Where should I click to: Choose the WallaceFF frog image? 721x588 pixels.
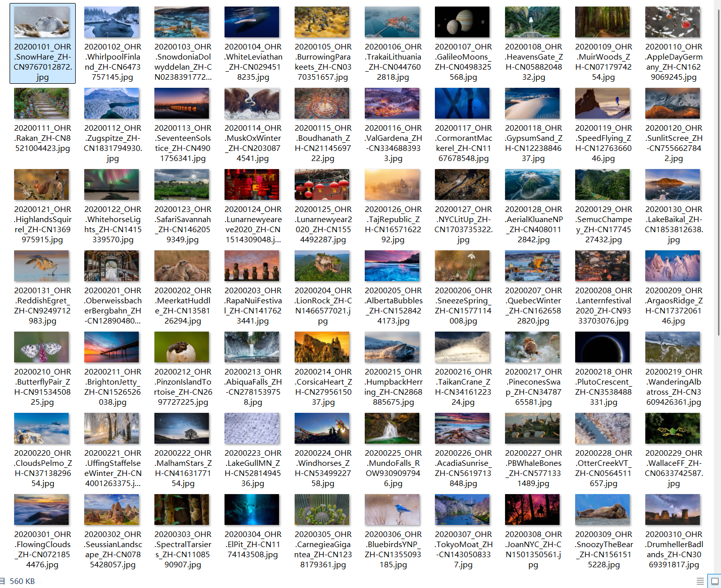tap(673, 429)
